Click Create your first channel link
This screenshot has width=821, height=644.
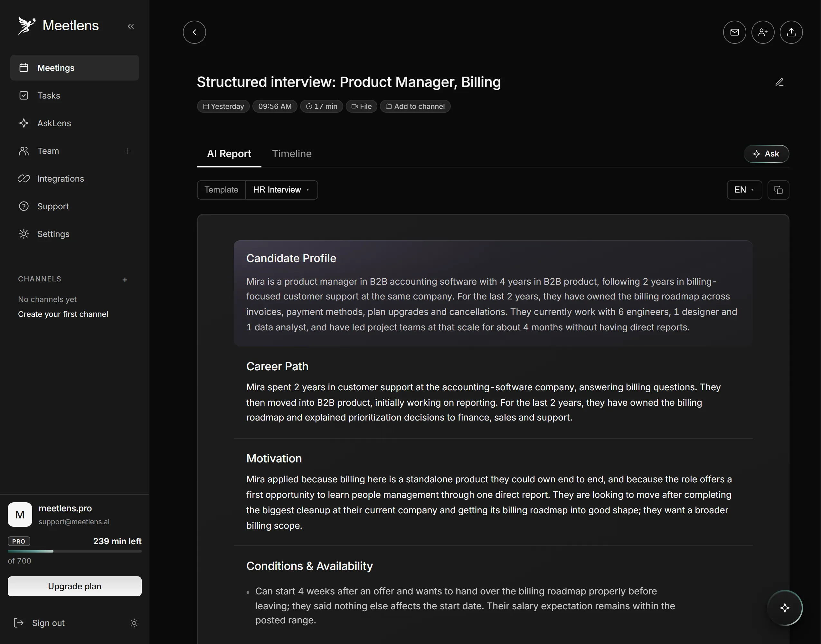(x=63, y=314)
